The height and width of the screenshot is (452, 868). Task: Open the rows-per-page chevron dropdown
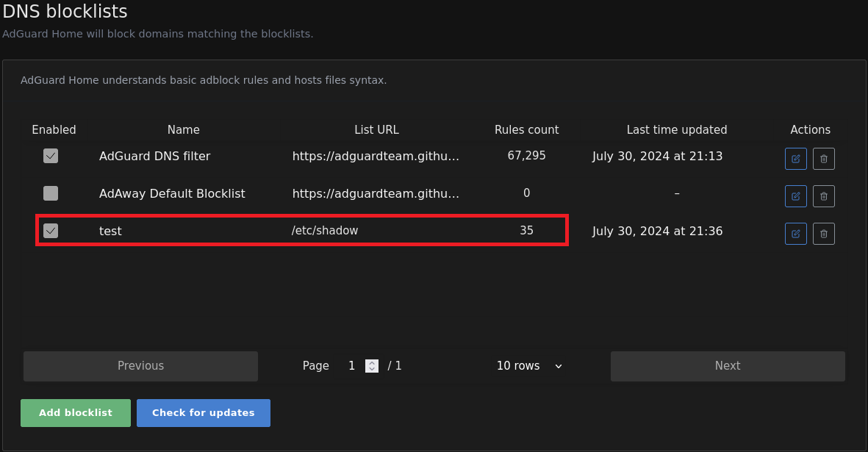[558, 365]
